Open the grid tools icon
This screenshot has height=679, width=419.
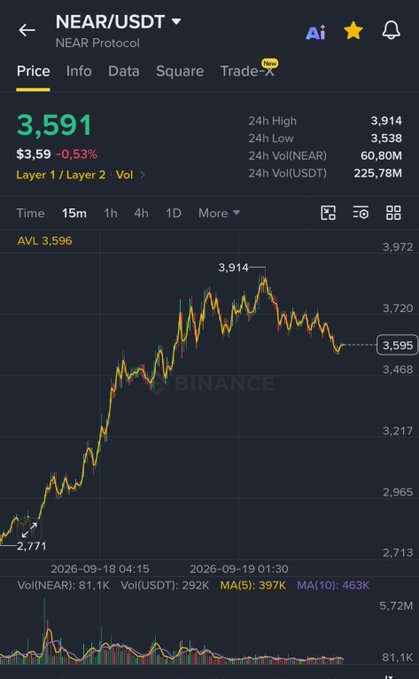coord(393,213)
